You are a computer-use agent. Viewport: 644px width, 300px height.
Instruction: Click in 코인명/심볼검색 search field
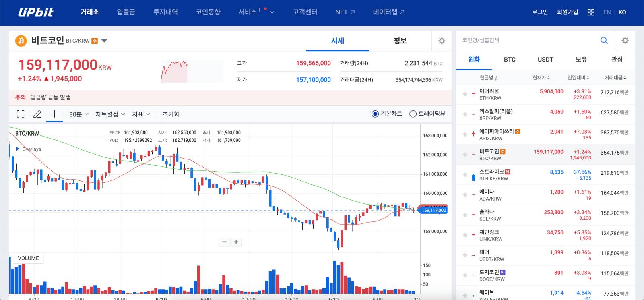point(527,40)
